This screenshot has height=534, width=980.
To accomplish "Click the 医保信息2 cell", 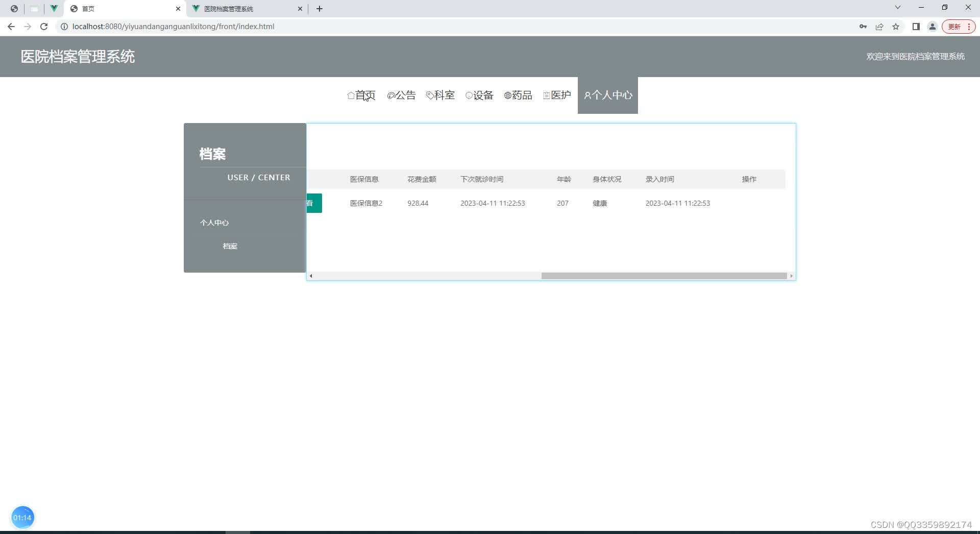I will [366, 203].
